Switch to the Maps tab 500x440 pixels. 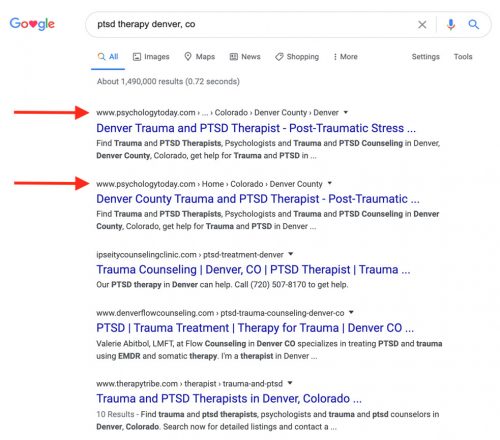(200, 57)
